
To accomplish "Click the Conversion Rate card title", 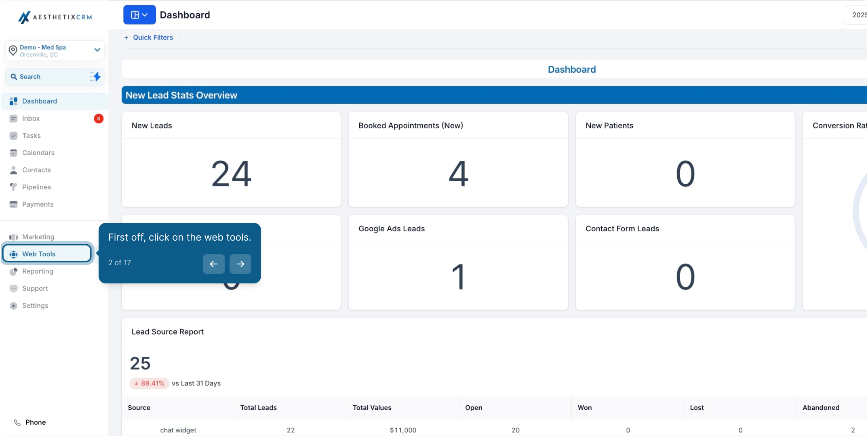I will (840, 126).
